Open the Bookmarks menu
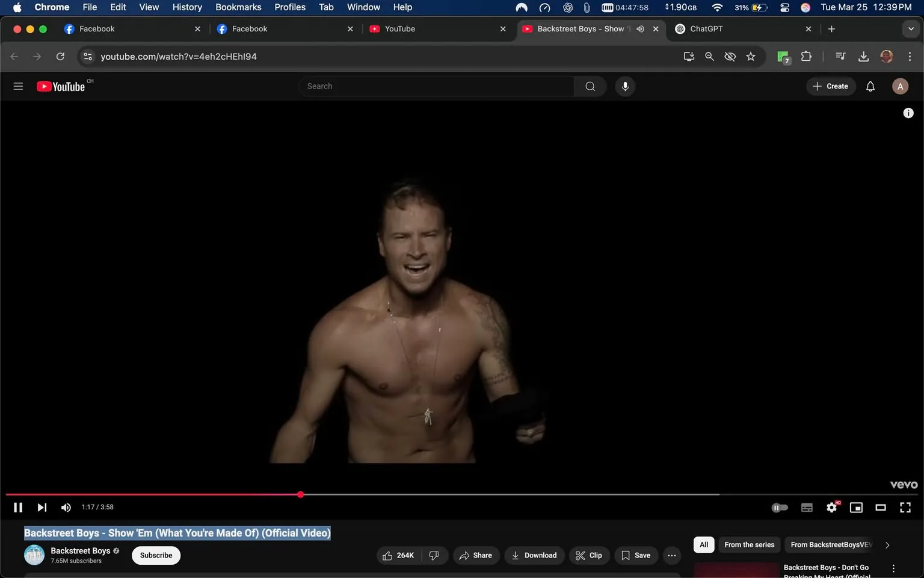This screenshot has width=924, height=578. tap(238, 7)
